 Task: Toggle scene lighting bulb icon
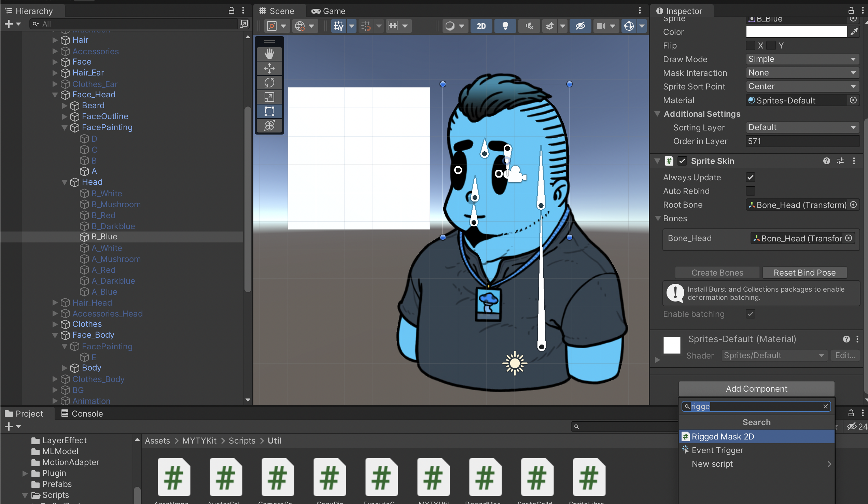[505, 26]
